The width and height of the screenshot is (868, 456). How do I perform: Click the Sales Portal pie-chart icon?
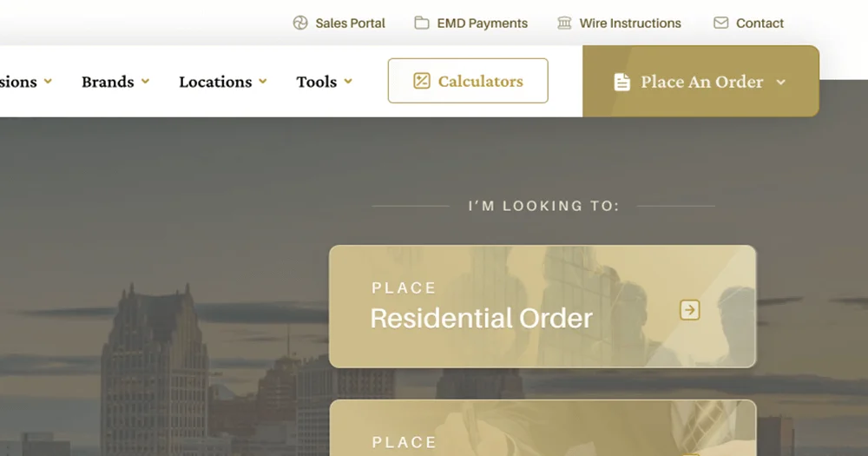click(300, 23)
